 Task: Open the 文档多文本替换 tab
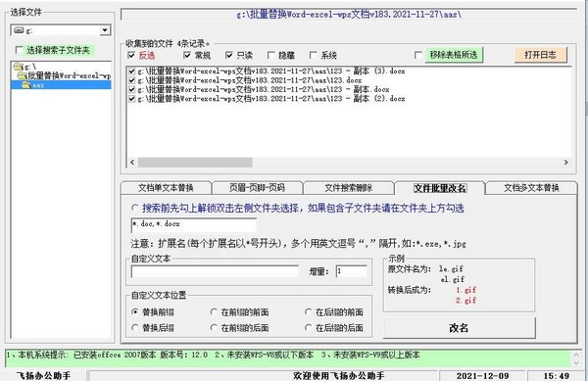[x=531, y=188]
